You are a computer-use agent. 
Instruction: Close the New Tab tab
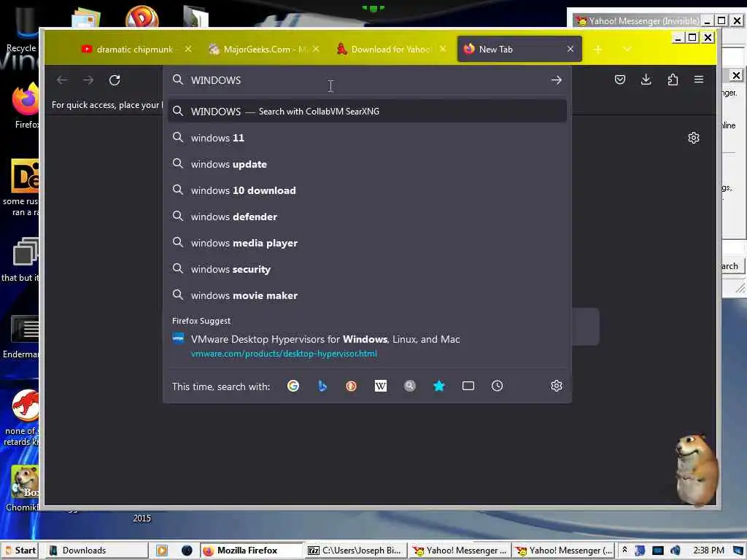pyautogui.click(x=570, y=49)
